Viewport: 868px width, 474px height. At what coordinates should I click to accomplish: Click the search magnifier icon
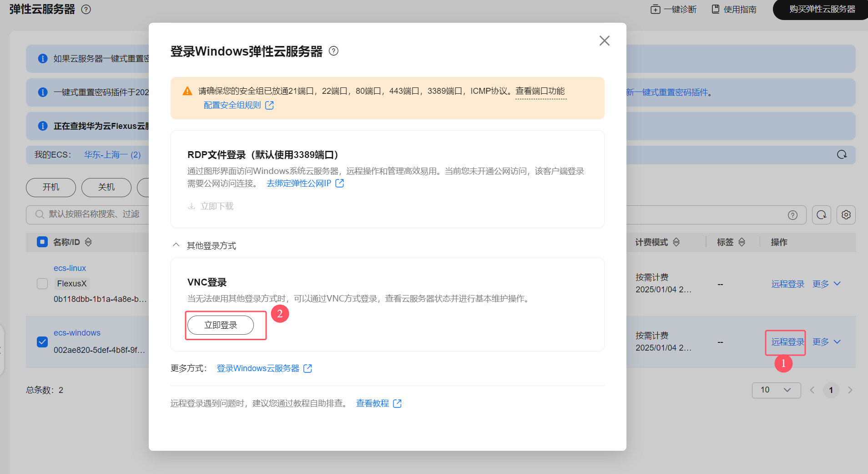tap(40, 214)
